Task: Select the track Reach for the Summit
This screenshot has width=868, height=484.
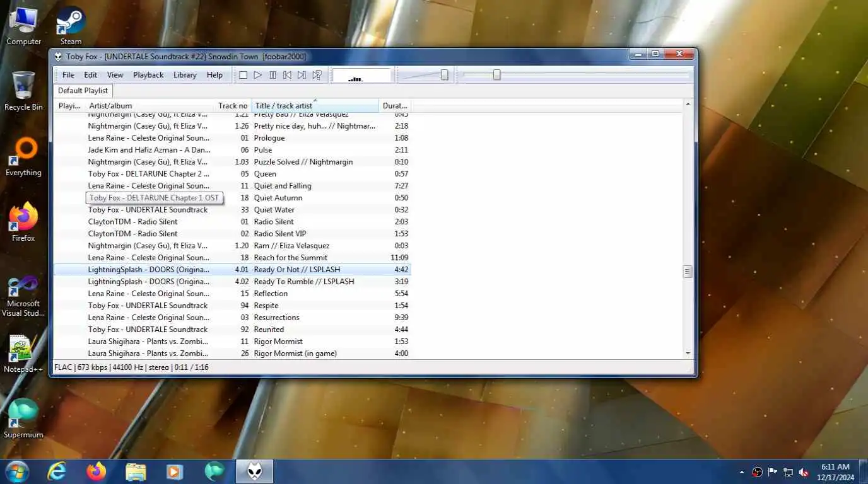Action: [232, 258]
